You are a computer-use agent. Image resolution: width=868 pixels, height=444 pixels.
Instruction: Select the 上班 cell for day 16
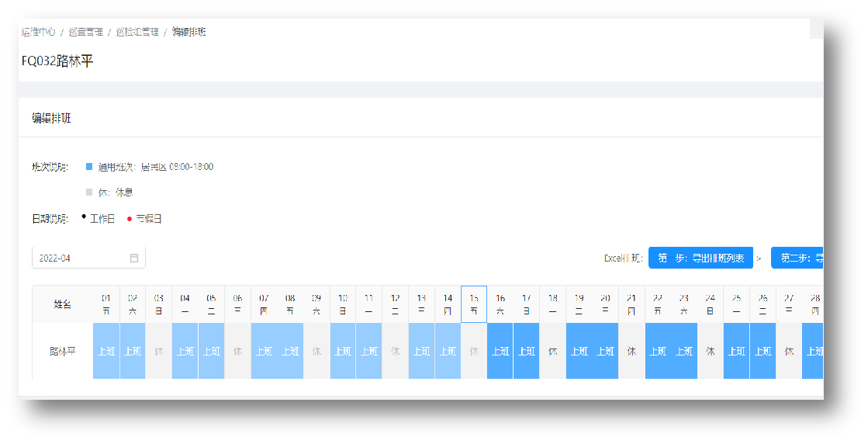point(500,351)
